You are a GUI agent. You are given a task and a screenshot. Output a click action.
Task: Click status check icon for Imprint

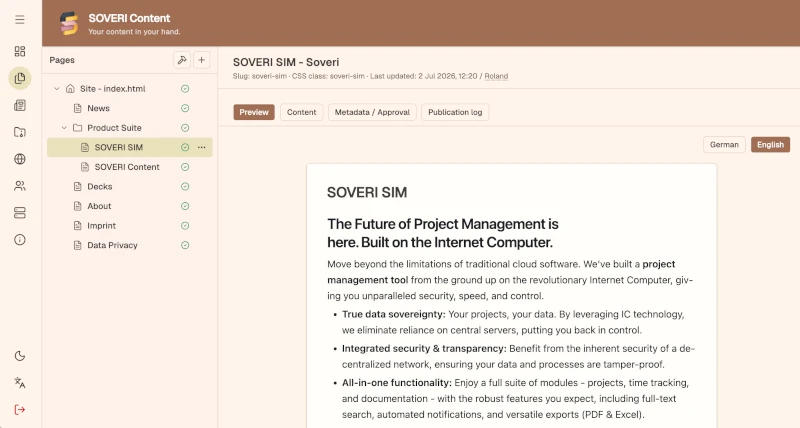click(185, 226)
